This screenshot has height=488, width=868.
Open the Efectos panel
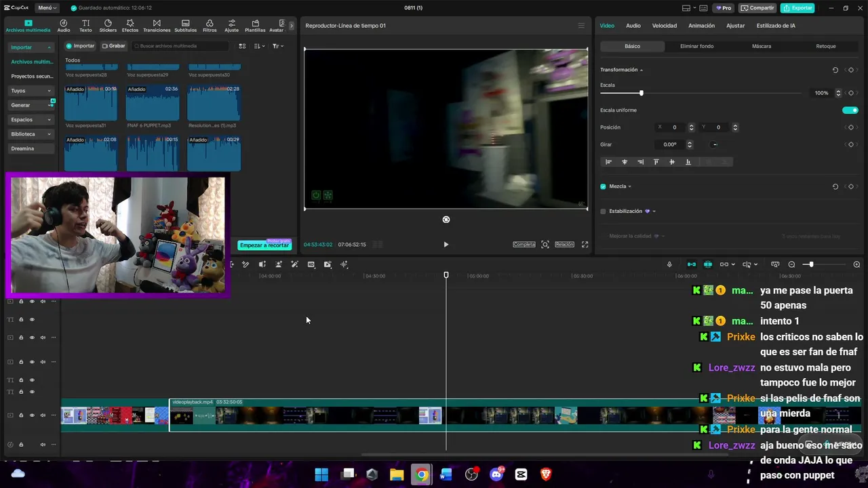coord(130,26)
